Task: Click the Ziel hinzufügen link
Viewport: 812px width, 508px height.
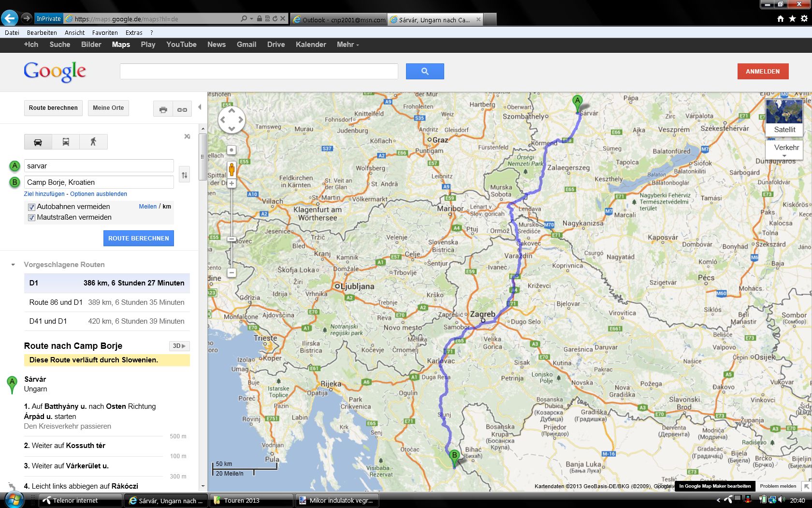Action: click(44, 194)
